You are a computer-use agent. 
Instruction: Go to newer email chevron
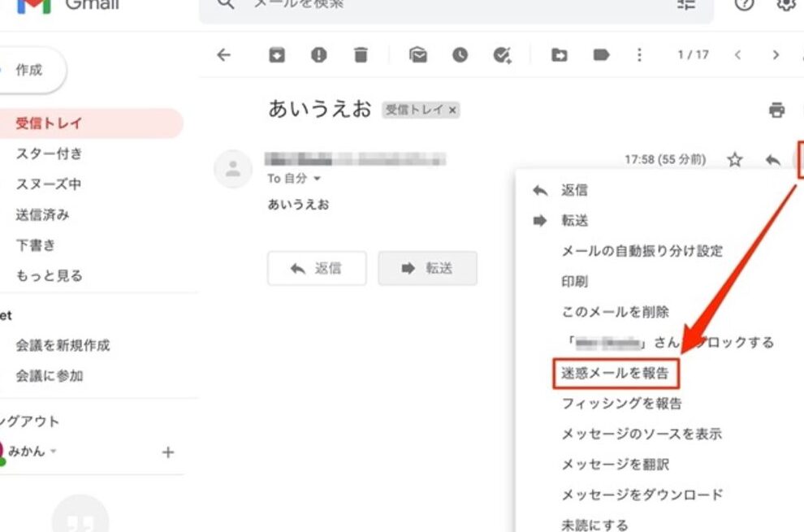tap(737, 55)
